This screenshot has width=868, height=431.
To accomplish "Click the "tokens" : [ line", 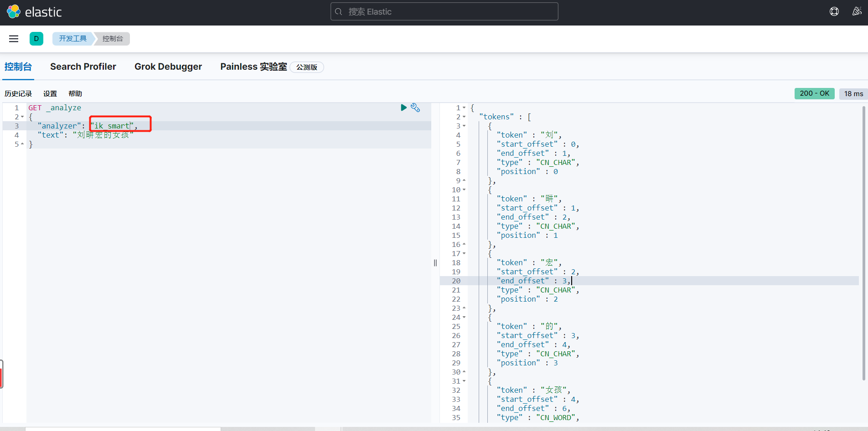I will pos(505,117).
